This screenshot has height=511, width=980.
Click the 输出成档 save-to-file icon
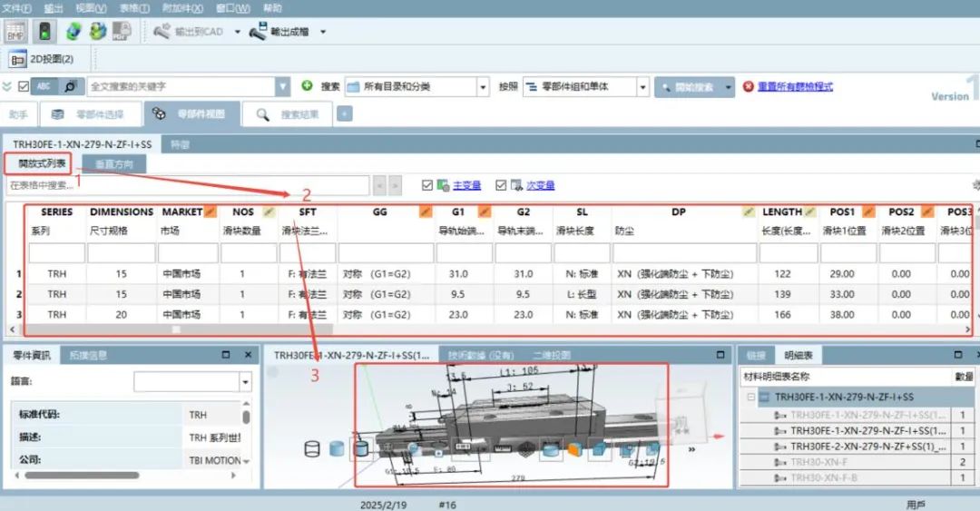[258, 31]
